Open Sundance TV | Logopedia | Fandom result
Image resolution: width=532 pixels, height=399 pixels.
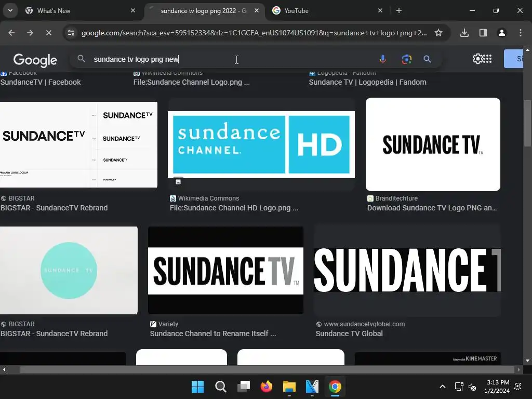tap(367, 82)
